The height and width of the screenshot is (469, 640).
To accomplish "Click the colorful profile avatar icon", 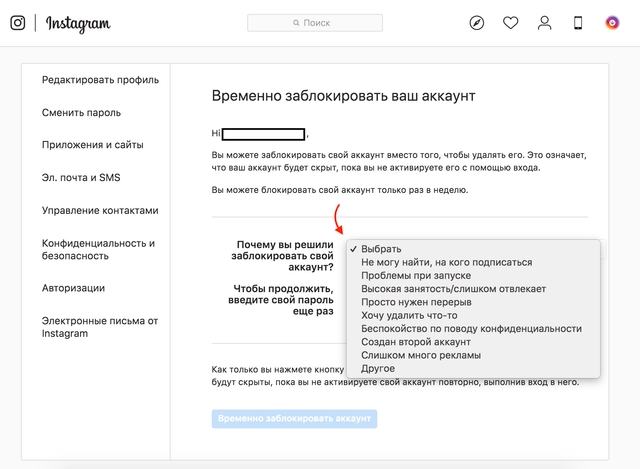I will [x=612, y=23].
